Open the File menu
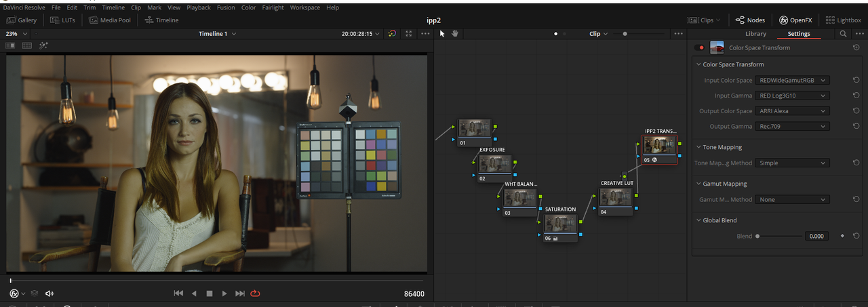This screenshot has width=868, height=307. coord(56,7)
